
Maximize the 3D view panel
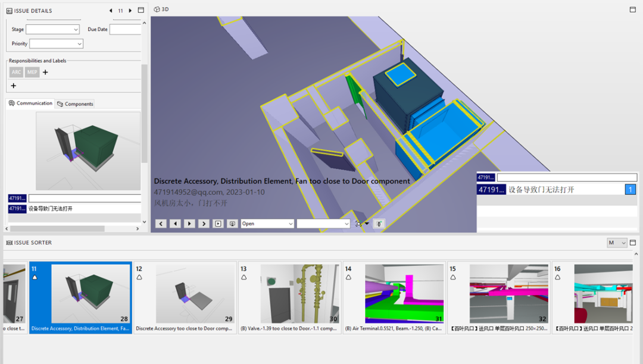(x=633, y=10)
